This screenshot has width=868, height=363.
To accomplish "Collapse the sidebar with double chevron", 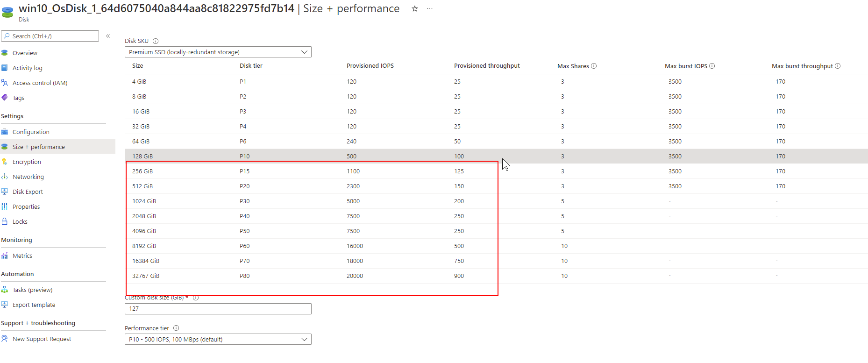I will [x=108, y=36].
